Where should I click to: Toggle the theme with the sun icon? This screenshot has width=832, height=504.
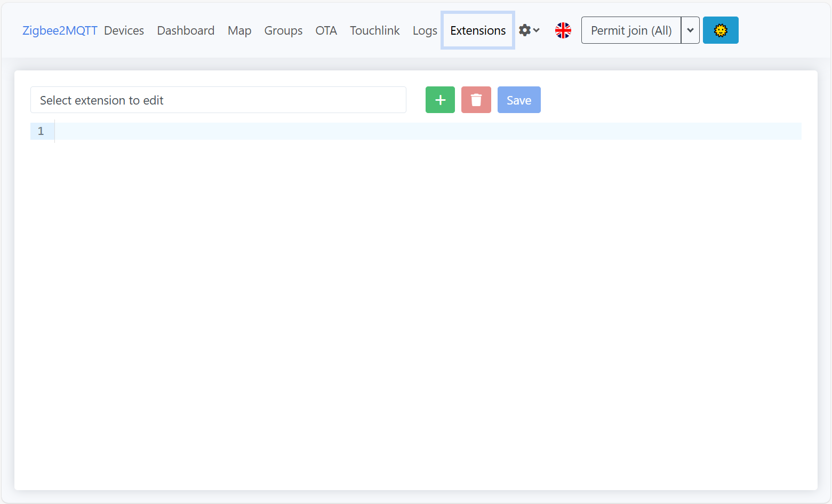coord(720,30)
